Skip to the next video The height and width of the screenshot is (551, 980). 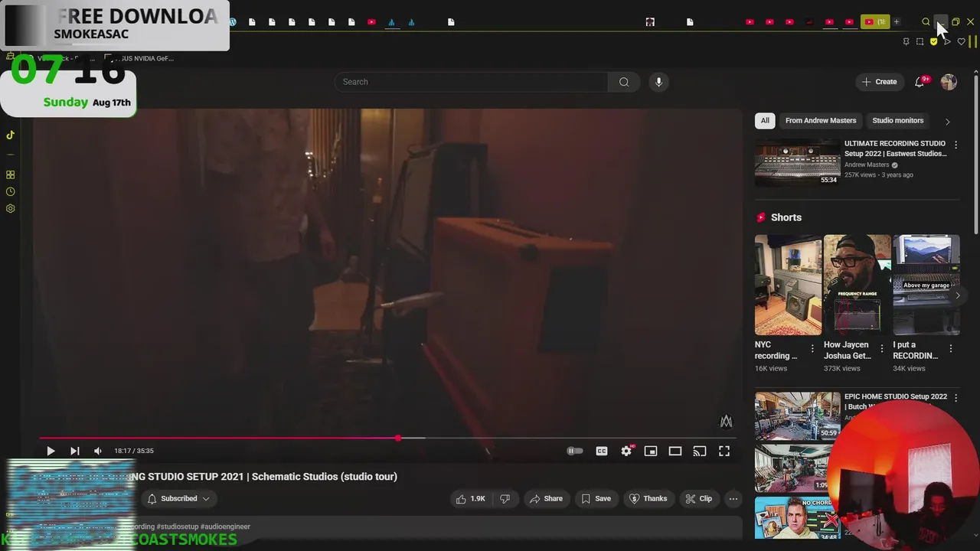pyautogui.click(x=74, y=451)
